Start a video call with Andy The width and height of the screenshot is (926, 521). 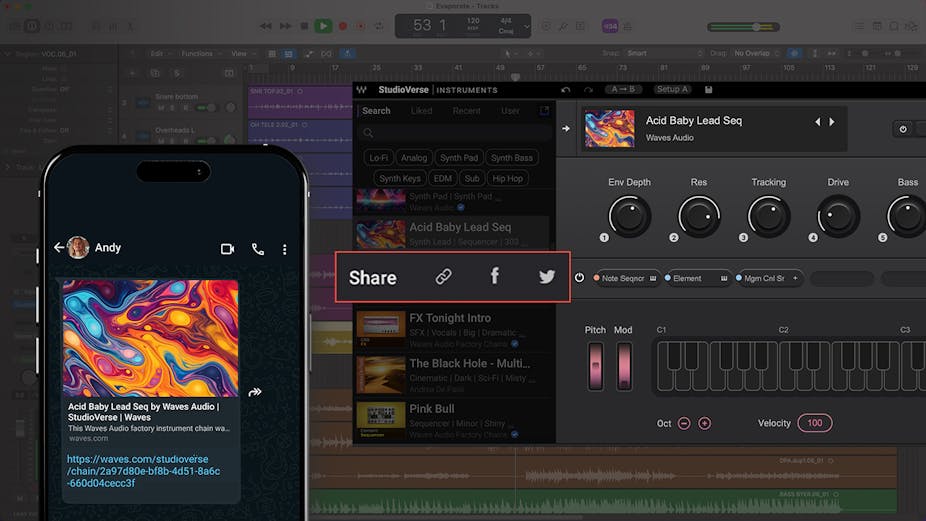click(x=227, y=249)
